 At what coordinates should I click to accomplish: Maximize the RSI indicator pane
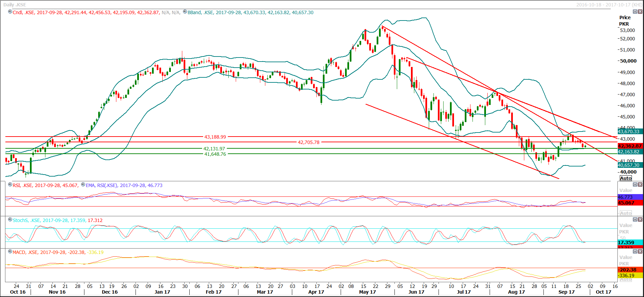point(635,184)
